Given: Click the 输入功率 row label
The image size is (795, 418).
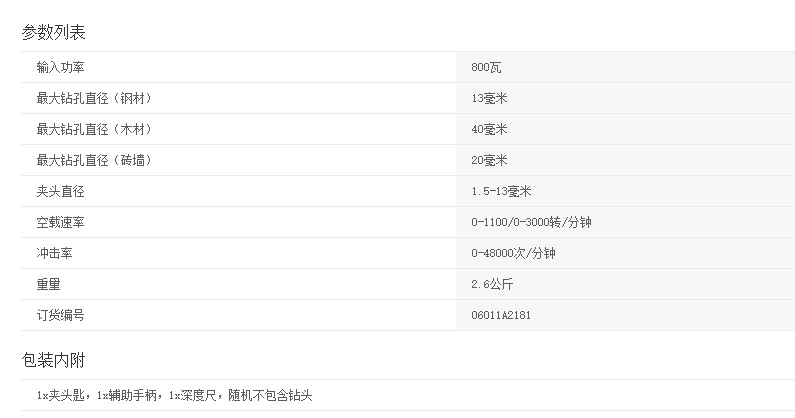Looking at the screenshot, I should coord(60,67).
